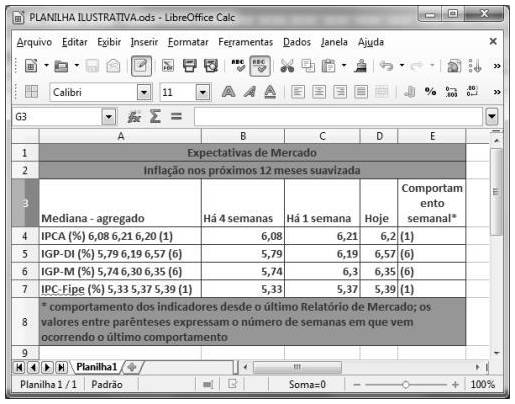Click the add new sheet tab button

132,367
